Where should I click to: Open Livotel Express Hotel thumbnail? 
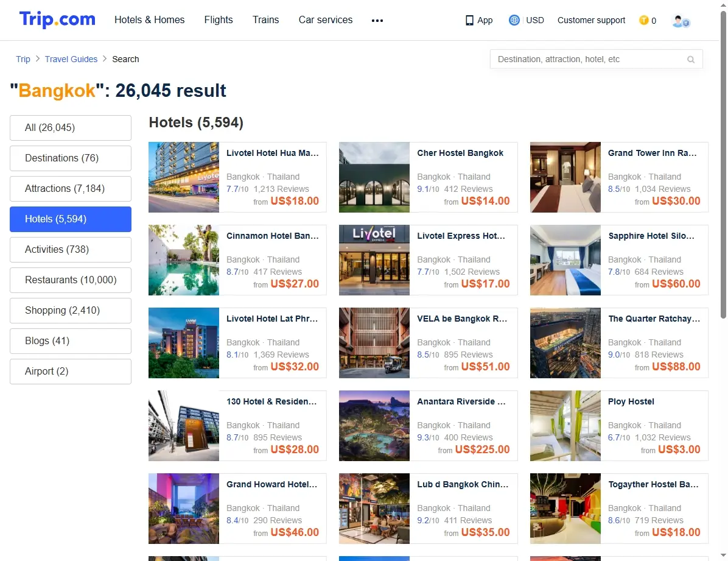(x=374, y=260)
